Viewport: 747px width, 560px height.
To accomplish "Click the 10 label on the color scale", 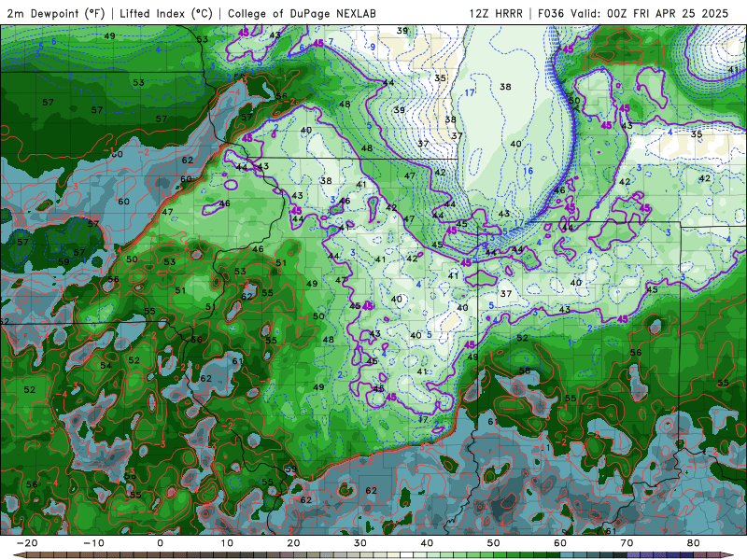I will (227, 543).
